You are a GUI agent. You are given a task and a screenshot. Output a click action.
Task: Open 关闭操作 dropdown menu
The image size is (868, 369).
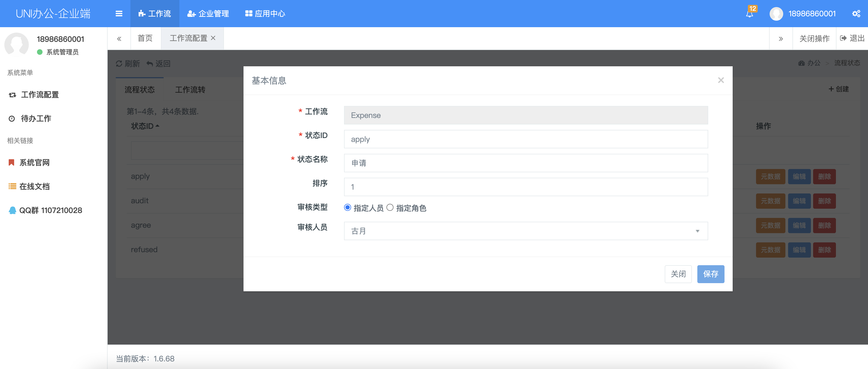point(814,38)
